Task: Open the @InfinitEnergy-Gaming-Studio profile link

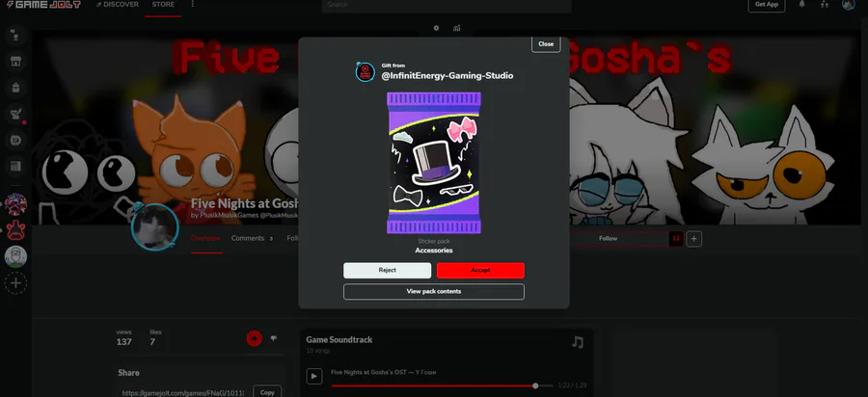Action: pyautogui.click(x=448, y=76)
